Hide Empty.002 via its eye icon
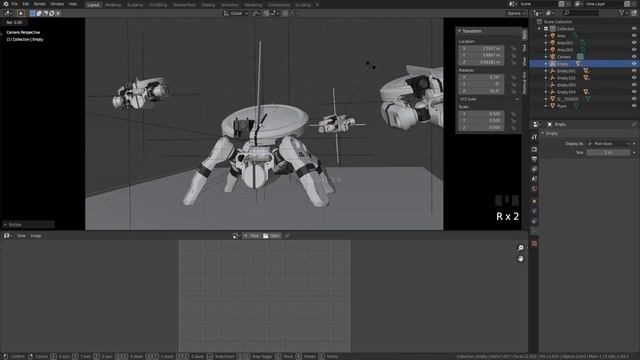Screen dimensions: 640x360 click(x=634, y=78)
